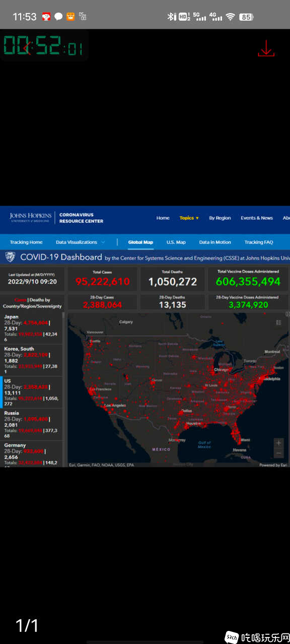Image resolution: width=290 pixels, height=644 pixels.
Task: Click the Montreal label on the map
Action: 272,352
